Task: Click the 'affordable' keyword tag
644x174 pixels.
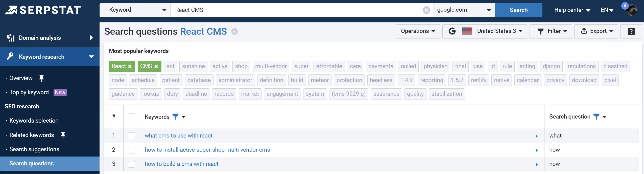Action: coord(329,66)
